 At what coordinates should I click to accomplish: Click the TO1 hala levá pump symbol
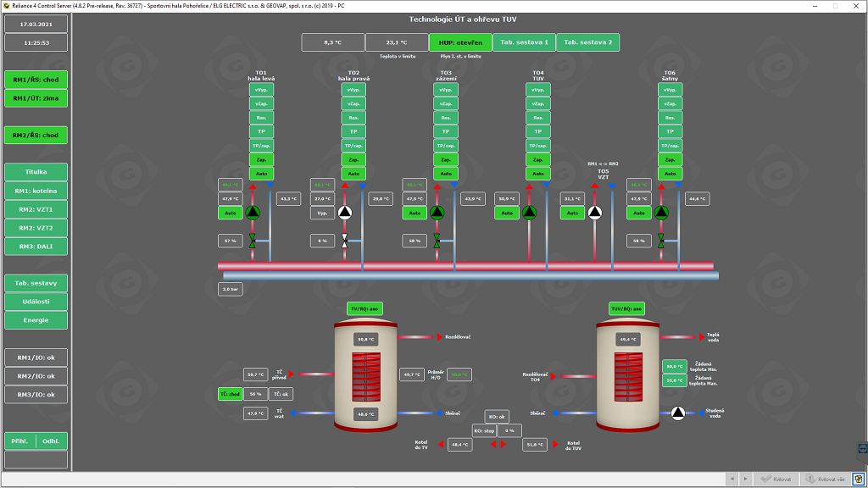pyautogui.click(x=253, y=213)
